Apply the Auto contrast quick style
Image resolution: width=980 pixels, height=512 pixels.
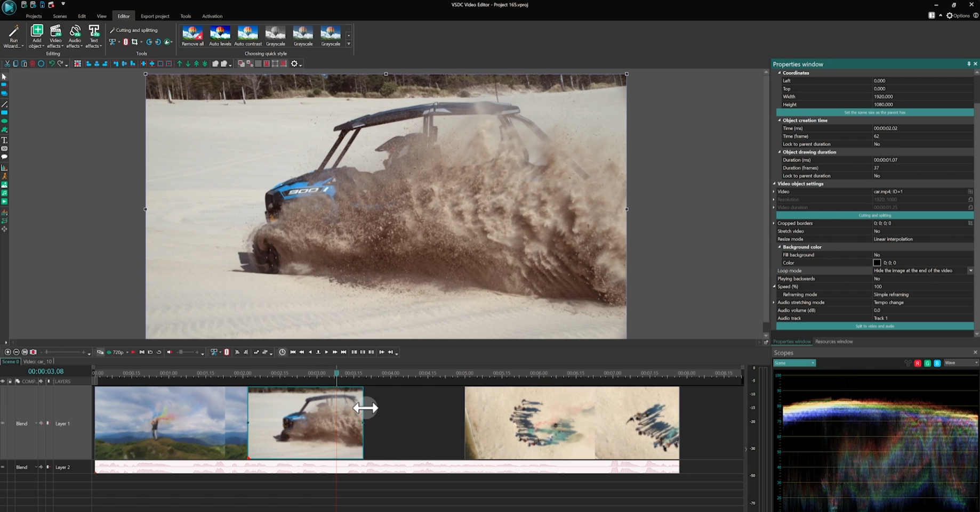tap(248, 36)
